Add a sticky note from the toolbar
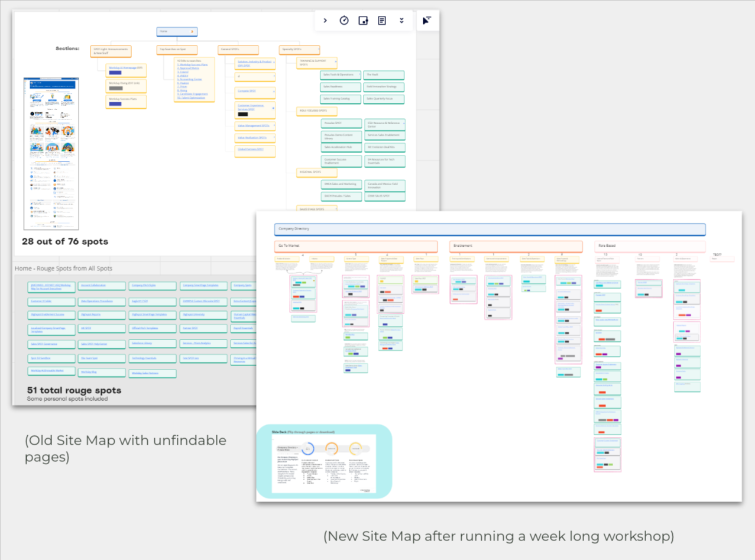Viewport: 755px width, 560px height. (363, 21)
